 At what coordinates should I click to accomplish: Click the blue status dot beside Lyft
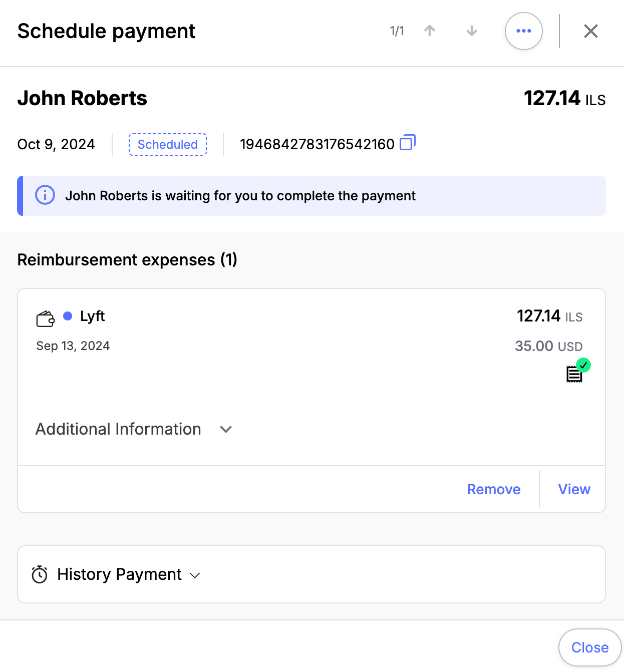pyautogui.click(x=68, y=316)
